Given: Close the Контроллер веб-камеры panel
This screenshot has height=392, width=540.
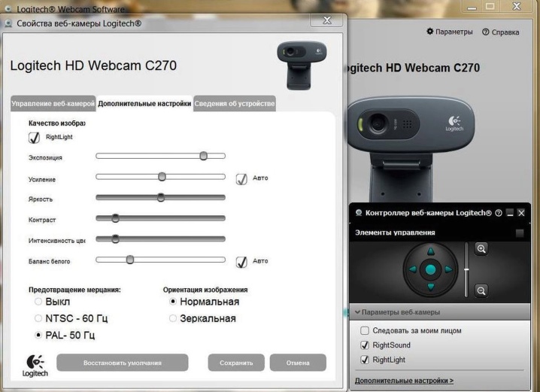Looking at the screenshot, I should tap(521, 213).
